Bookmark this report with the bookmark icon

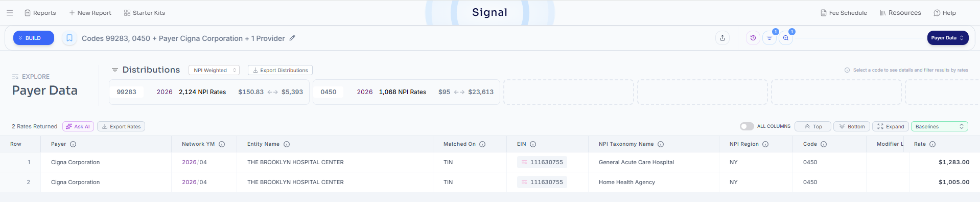(69, 38)
